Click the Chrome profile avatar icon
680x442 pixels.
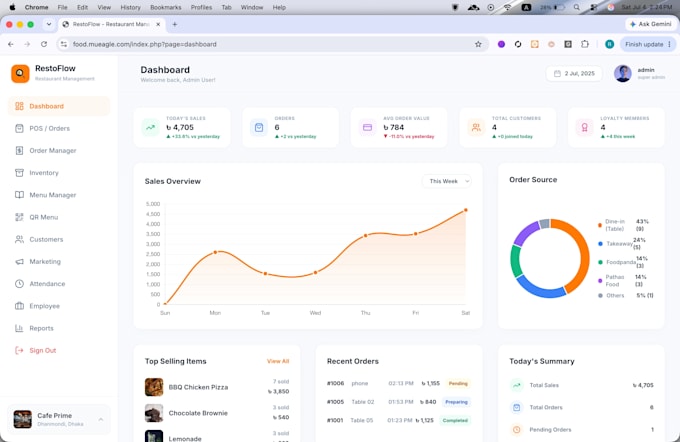tap(609, 44)
